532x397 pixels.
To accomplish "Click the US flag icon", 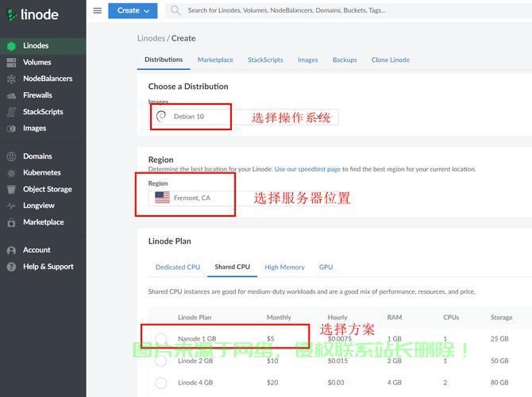I will 162,198.
